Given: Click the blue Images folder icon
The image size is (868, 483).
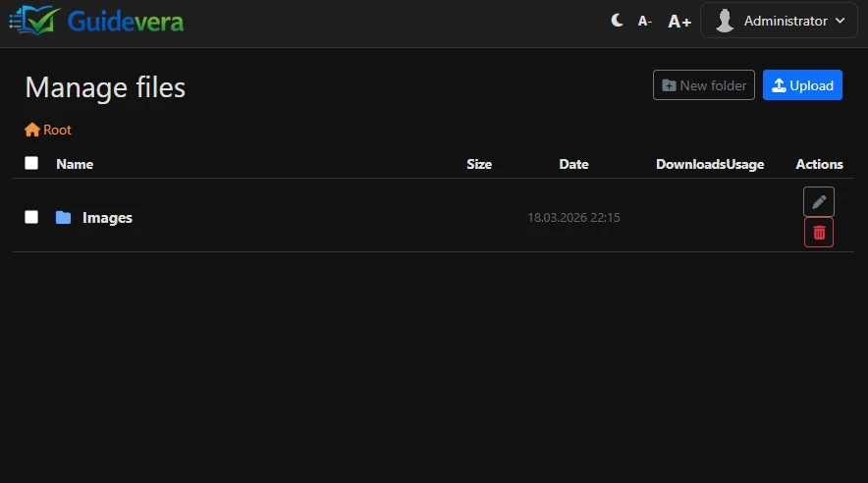Looking at the screenshot, I should pyautogui.click(x=64, y=218).
